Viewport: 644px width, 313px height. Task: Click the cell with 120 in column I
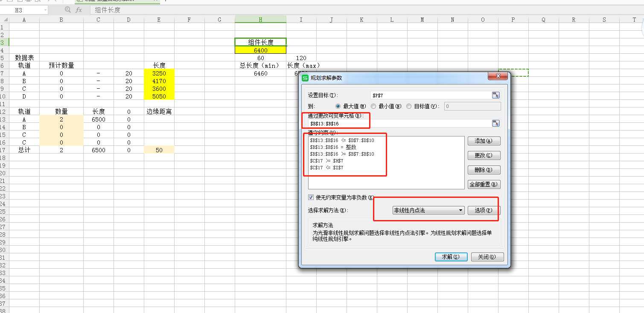pyautogui.click(x=301, y=58)
